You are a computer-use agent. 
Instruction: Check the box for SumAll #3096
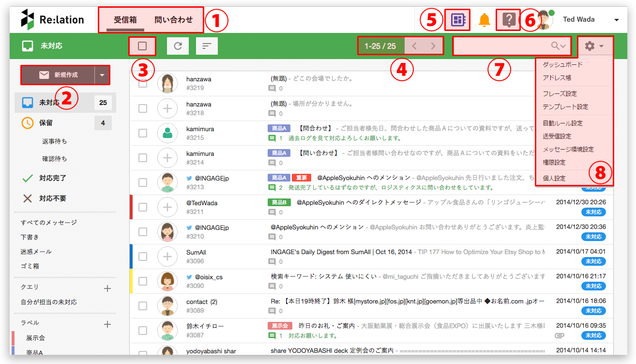point(143,257)
